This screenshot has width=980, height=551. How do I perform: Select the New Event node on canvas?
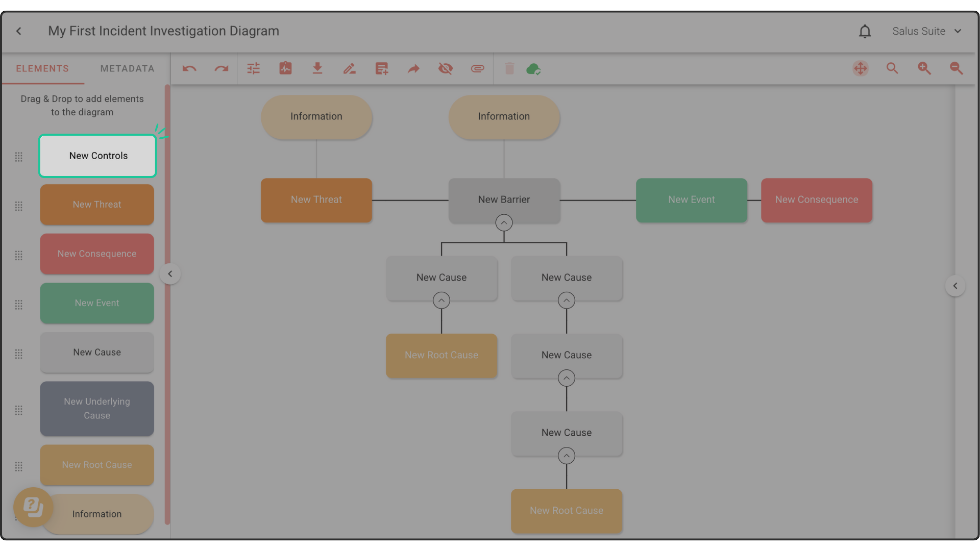(x=691, y=200)
